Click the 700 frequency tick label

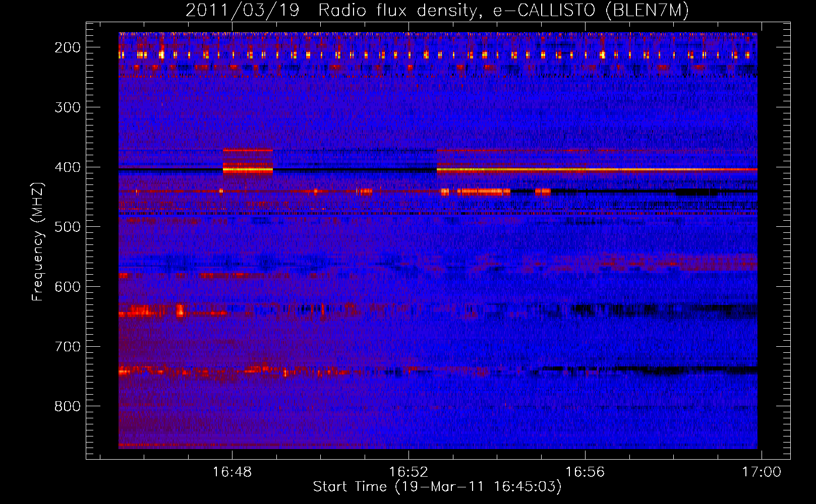coord(68,347)
